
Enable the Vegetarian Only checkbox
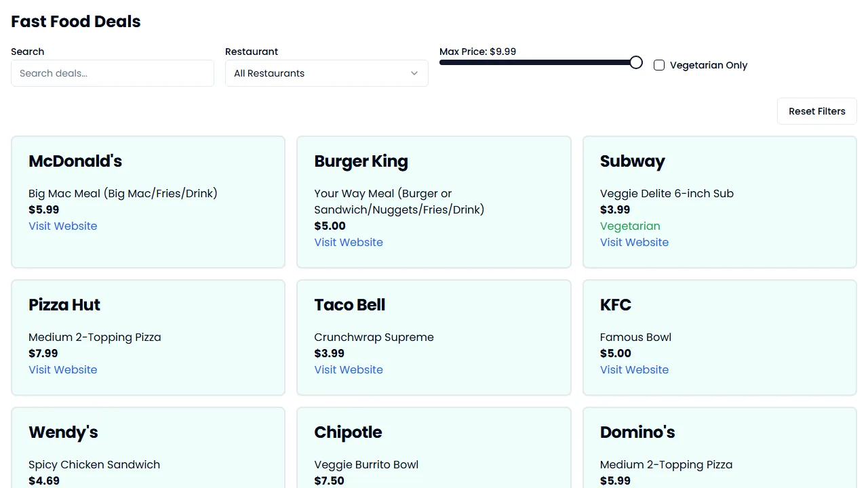tap(659, 65)
